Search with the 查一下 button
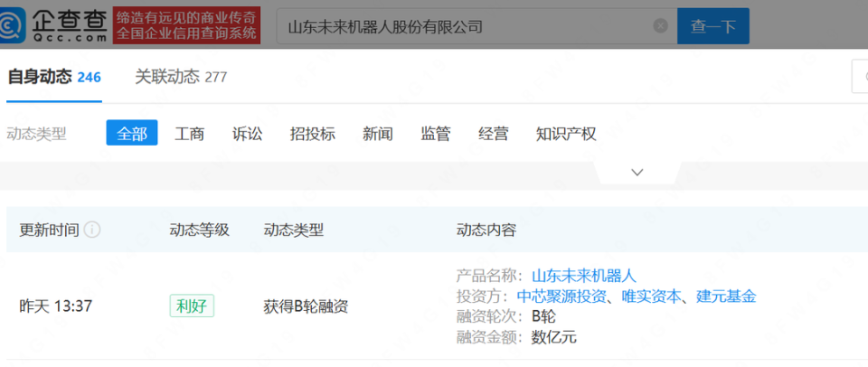Viewport: 868px width, 367px height. pyautogui.click(x=713, y=26)
